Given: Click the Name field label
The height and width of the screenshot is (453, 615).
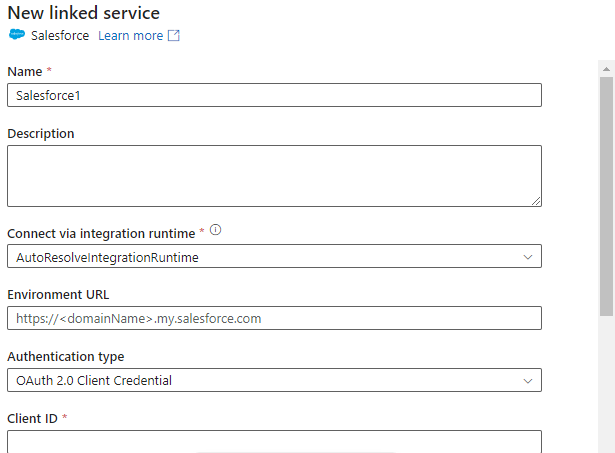Looking at the screenshot, I should click(25, 72).
